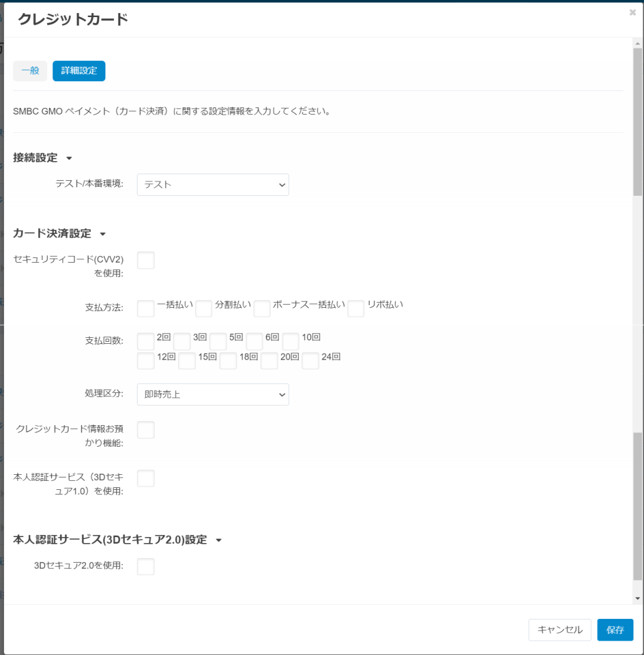644x655 pixels.
Task: Collapse the 接続設定 section arrow
Action: click(69, 159)
